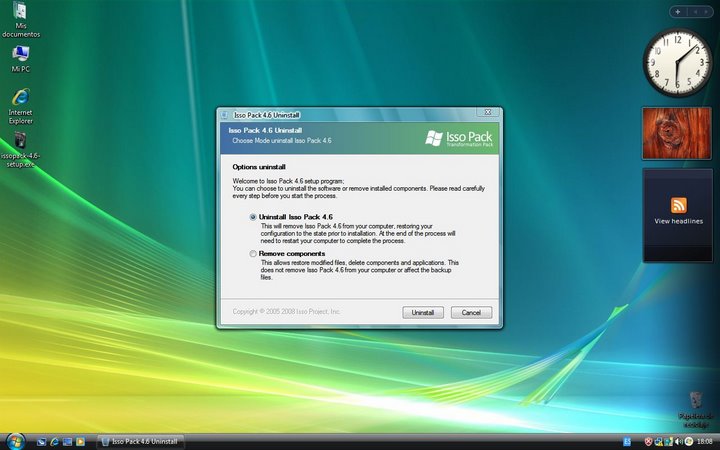Click the sidebar previous-page arrow
720x450 pixels.
[695, 12]
